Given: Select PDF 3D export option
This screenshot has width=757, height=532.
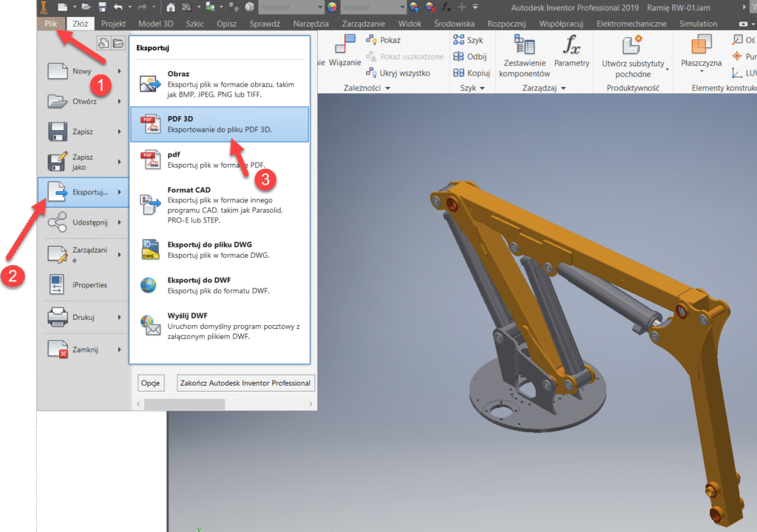Looking at the screenshot, I should click(x=219, y=123).
